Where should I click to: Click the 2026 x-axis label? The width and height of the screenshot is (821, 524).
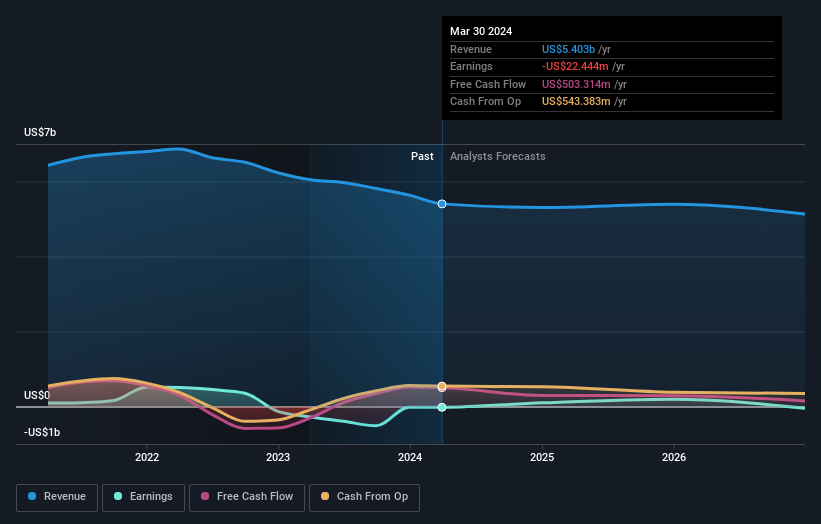674,458
